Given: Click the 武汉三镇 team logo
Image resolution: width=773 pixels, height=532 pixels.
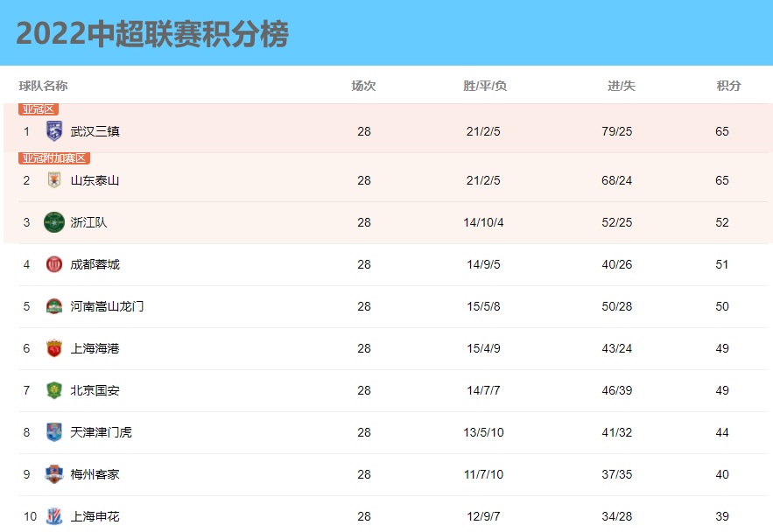Looking at the screenshot, I should click(53, 131).
